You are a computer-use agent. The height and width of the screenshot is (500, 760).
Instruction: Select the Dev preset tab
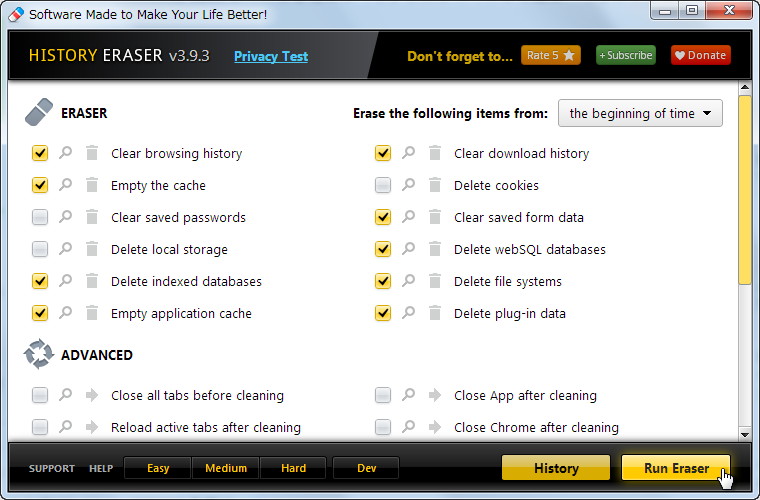click(366, 468)
